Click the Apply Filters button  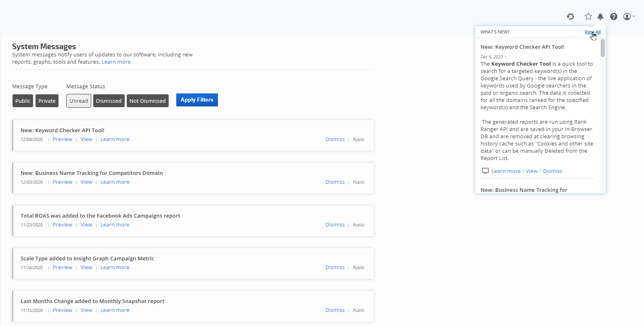[197, 100]
